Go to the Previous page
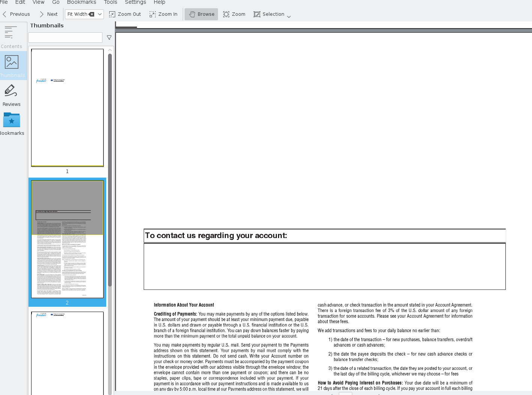This screenshot has width=532, height=395. [x=16, y=14]
